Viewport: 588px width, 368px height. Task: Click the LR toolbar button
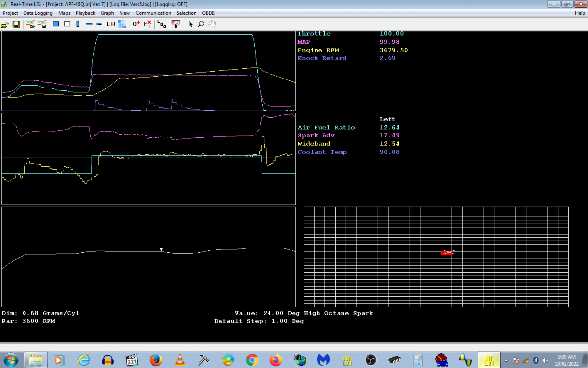point(111,24)
